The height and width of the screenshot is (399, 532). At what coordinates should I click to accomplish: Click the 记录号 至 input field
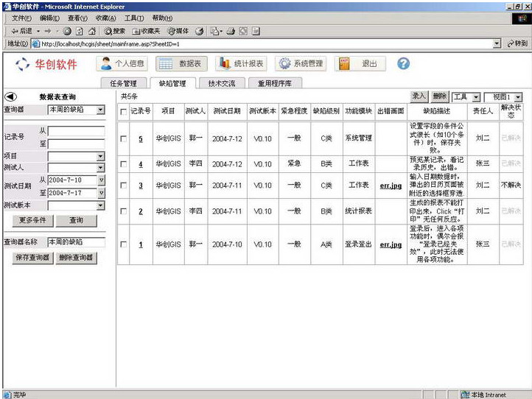coord(77,144)
